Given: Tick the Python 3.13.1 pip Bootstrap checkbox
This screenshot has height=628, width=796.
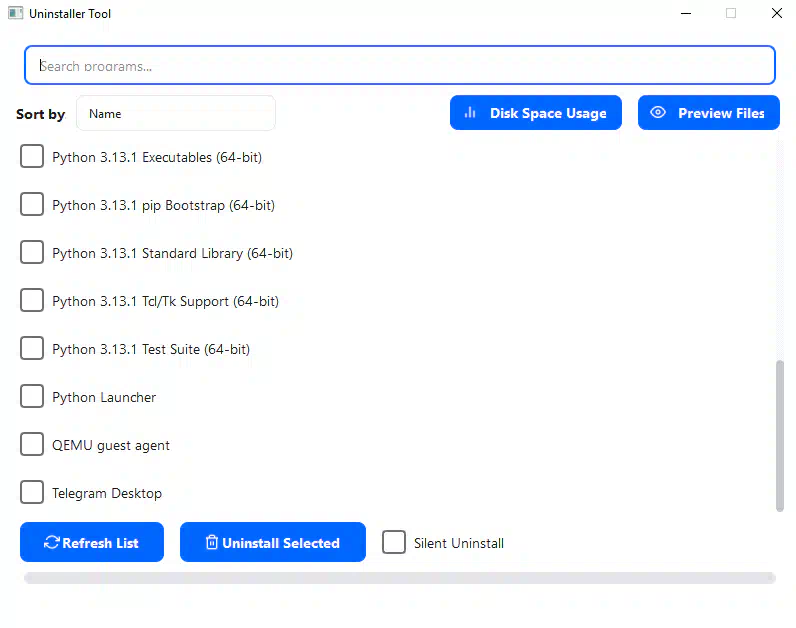Looking at the screenshot, I should coord(32,205).
